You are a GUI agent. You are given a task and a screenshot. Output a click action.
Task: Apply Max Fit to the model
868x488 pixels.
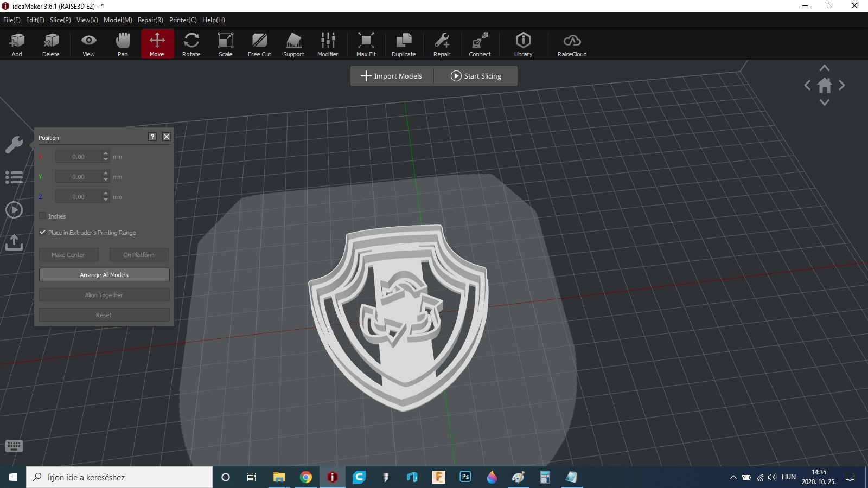[366, 44]
